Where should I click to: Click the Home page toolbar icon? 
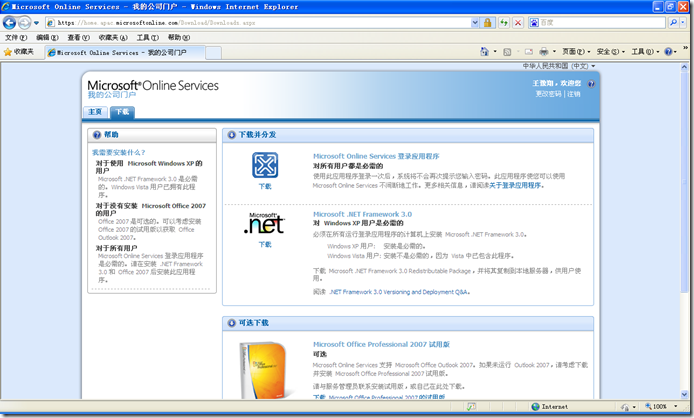(x=485, y=52)
